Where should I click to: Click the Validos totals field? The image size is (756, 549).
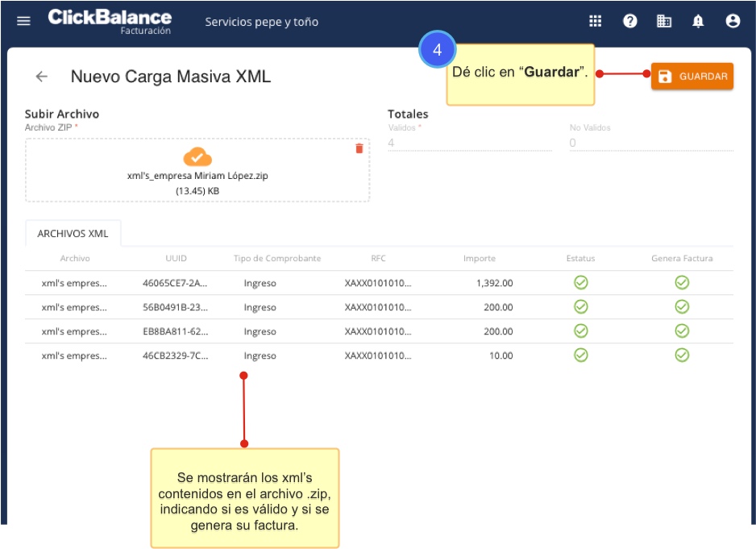click(x=469, y=143)
